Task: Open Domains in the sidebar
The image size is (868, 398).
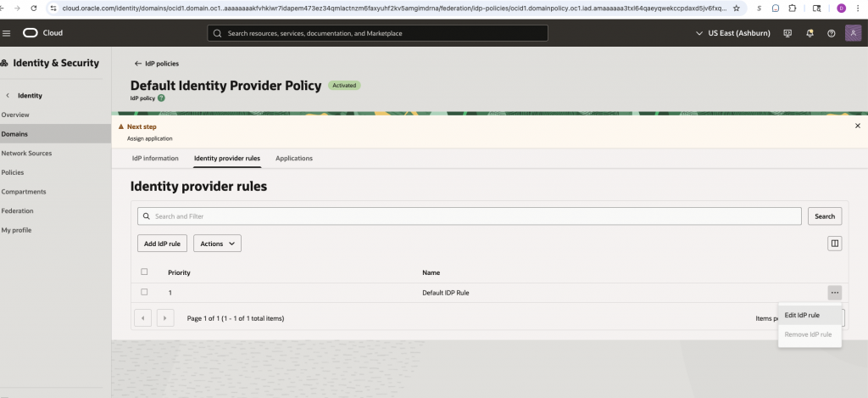Action: (x=55, y=134)
